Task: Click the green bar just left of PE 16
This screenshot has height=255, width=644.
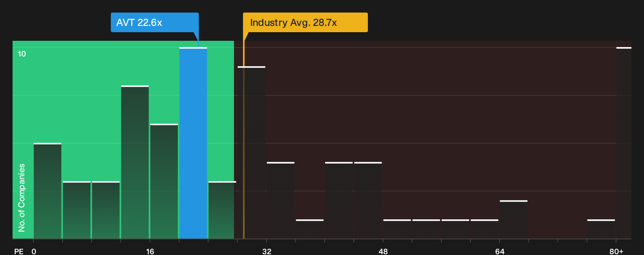Action: point(135,162)
